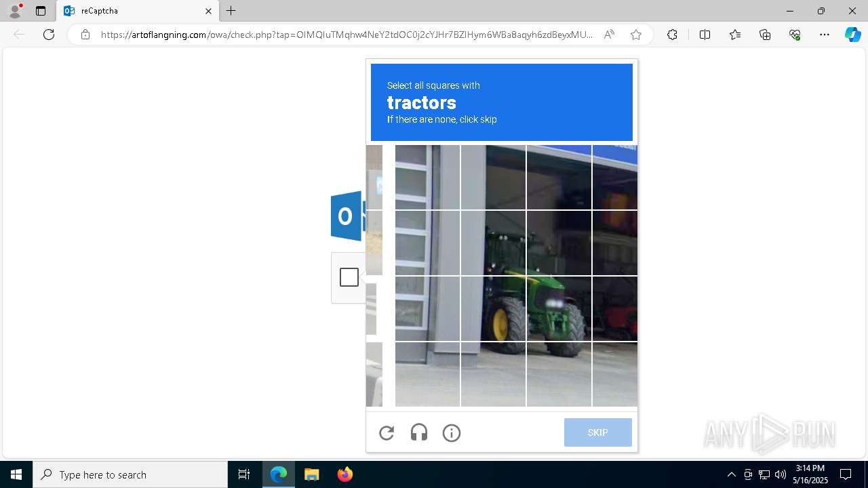Open Read aloud in address bar
The width and height of the screenshot is (868, 488).
[609, 35]
